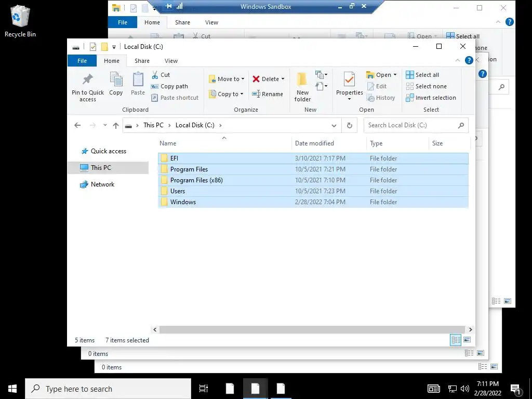
Task: Select the Windows folder row
Action: [313, 202]
